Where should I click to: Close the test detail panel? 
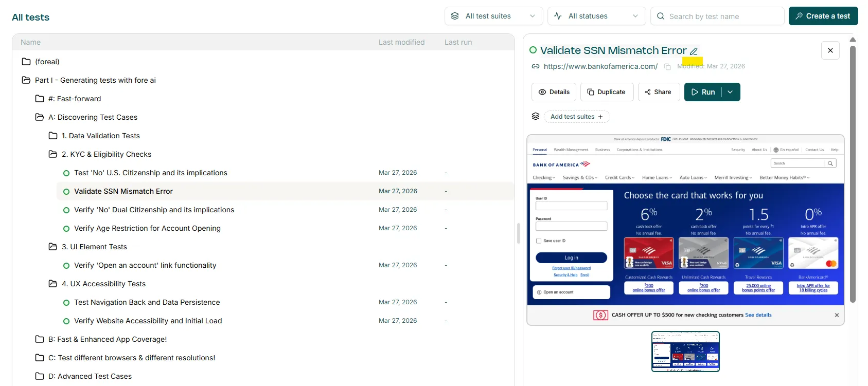point(830,50)
